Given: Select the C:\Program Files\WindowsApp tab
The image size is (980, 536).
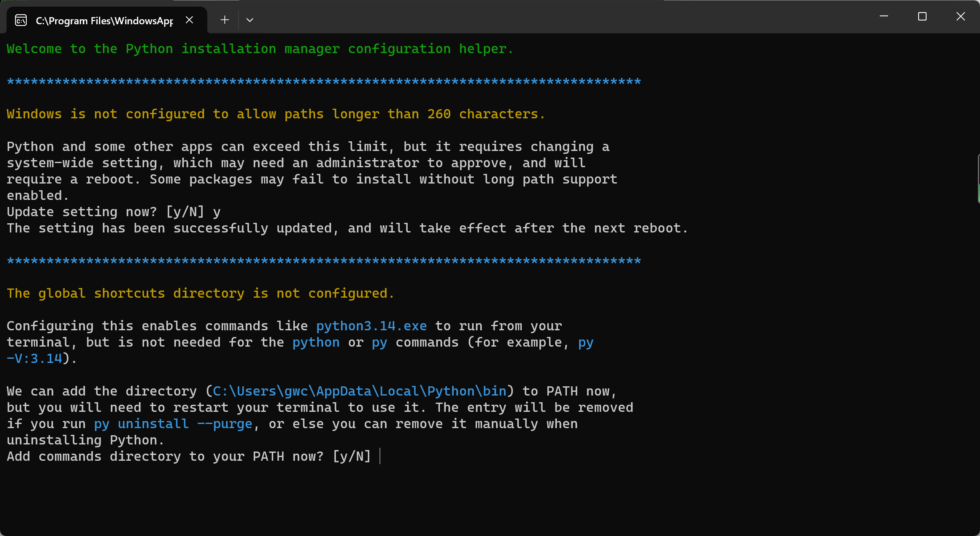Looking at the screenshot, I should point(104,20).
